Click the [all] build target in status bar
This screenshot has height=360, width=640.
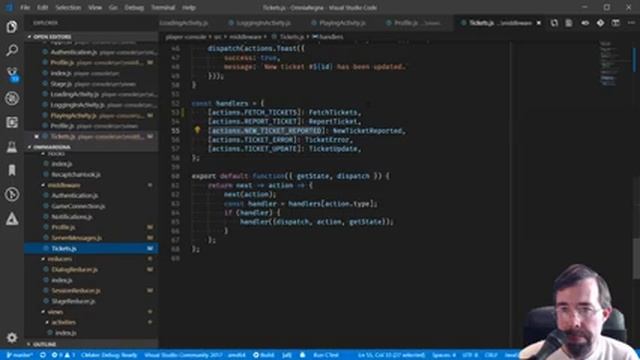[x=287, y=355]
